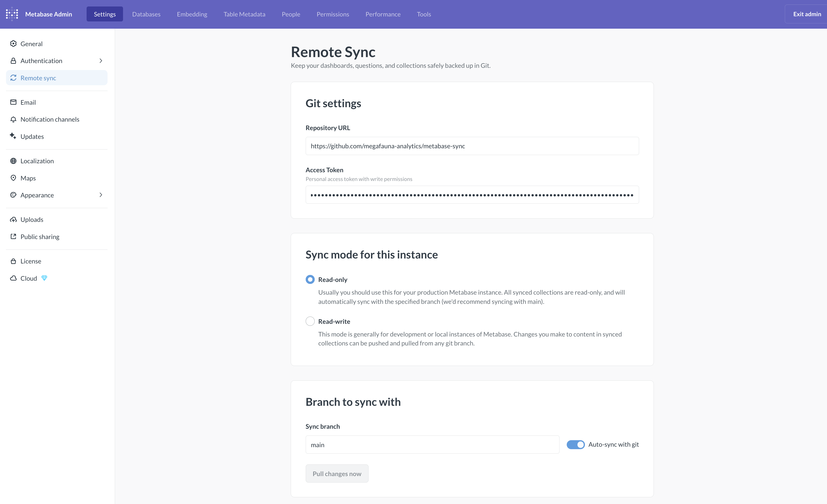This screenshot has height=504, width=827.
Task: Click the Notification channels bell icon
Action: pyautogui.click(x=13, y=119)
